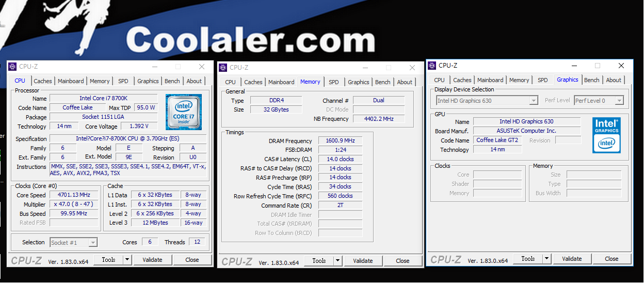This screenshot has width=644, height=283.
Task: Select Bench tab in middle CPU-Z window
Action: pyautogui.click(x=383, y=82)
